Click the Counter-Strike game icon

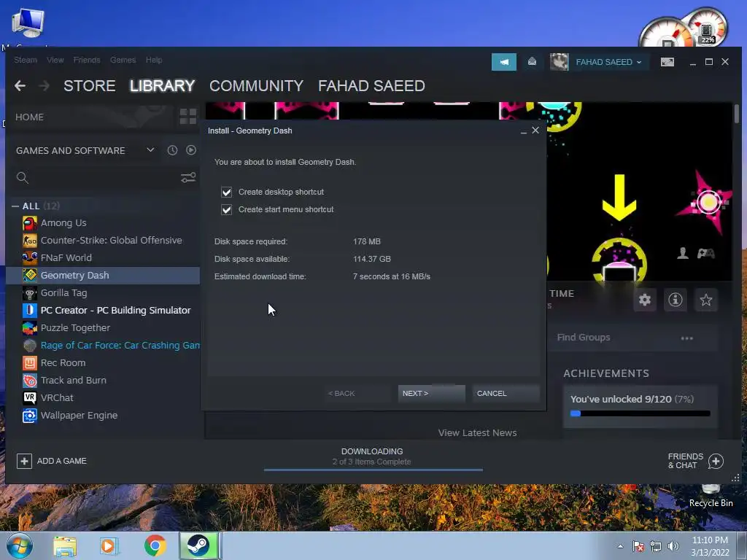29,241
